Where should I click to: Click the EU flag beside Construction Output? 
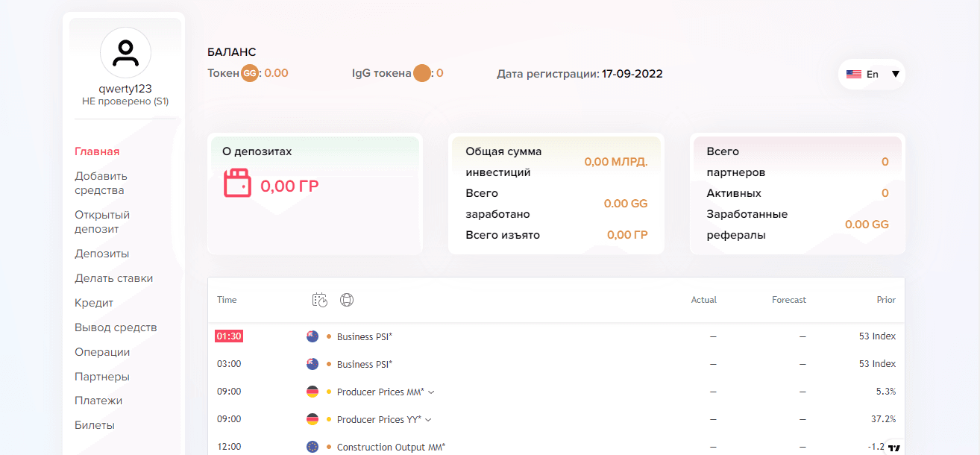pyautogui.click(x=312, y=447)
